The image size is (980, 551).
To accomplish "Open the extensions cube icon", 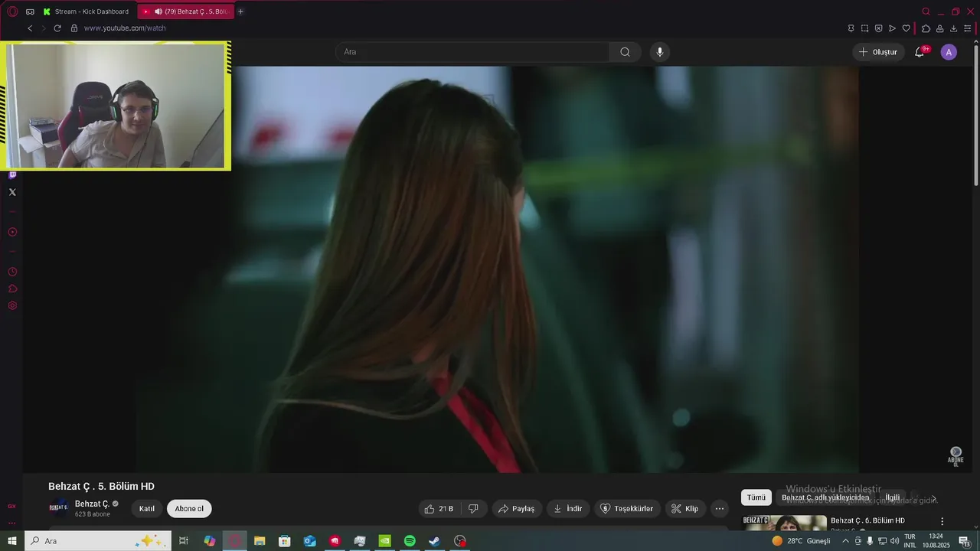I will tap(926, 28).
